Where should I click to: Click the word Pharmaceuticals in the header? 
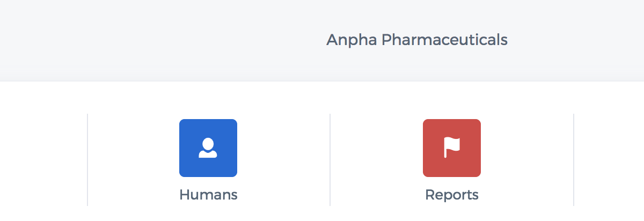tap(444, 40)
